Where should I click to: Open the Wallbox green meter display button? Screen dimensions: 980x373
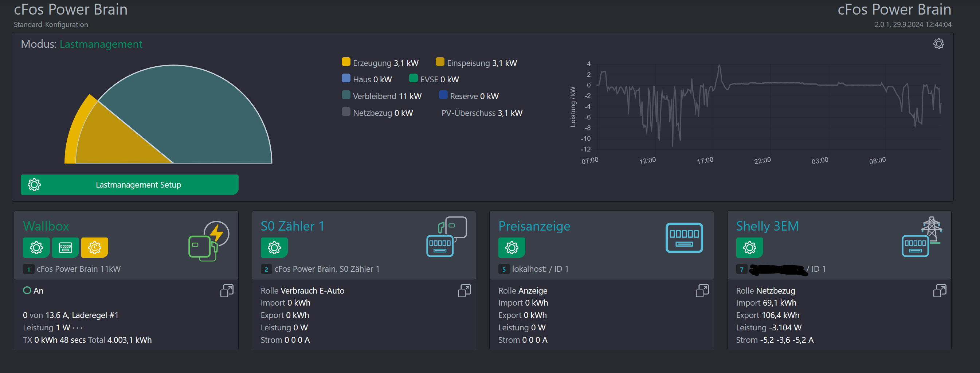coord(66,248)
